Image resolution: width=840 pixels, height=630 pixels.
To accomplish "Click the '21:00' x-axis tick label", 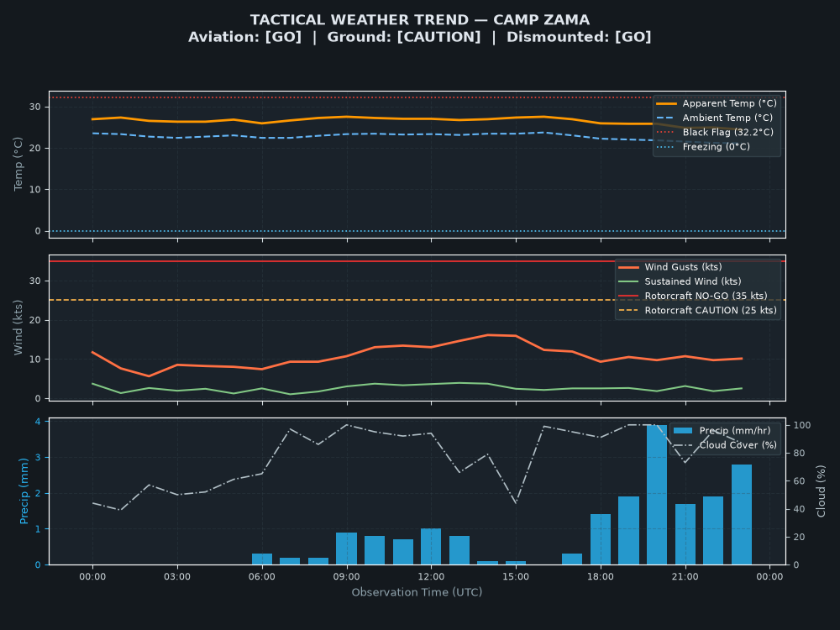I will [685, 576].
